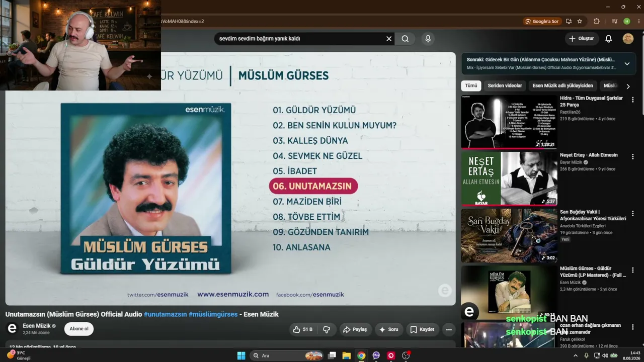
Task: Open options for Hidra video suggestion
Action: click(x=632, y=100)
